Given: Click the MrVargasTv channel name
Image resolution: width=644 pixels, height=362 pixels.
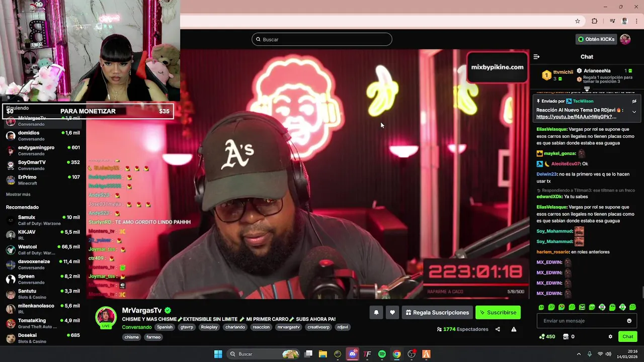Looking at the screenshot, I should click(142, 311).
